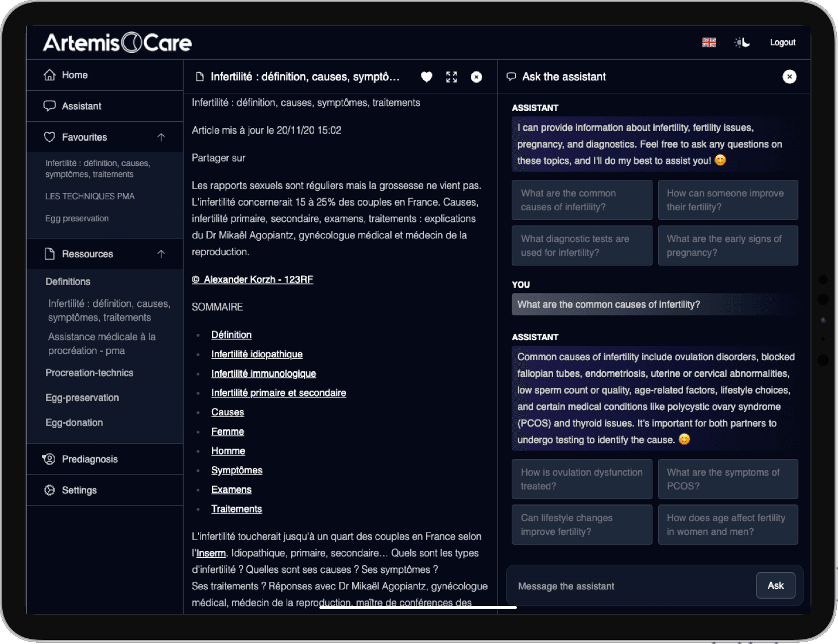The image size is (838, 644).
Task: Open the Alexander Korzh - 123RF link
Action: click(253, 279)
